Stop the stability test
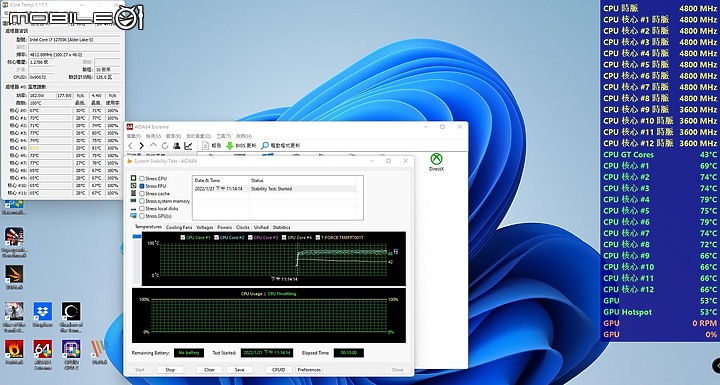The image size is (720, 385). [170, 369]
